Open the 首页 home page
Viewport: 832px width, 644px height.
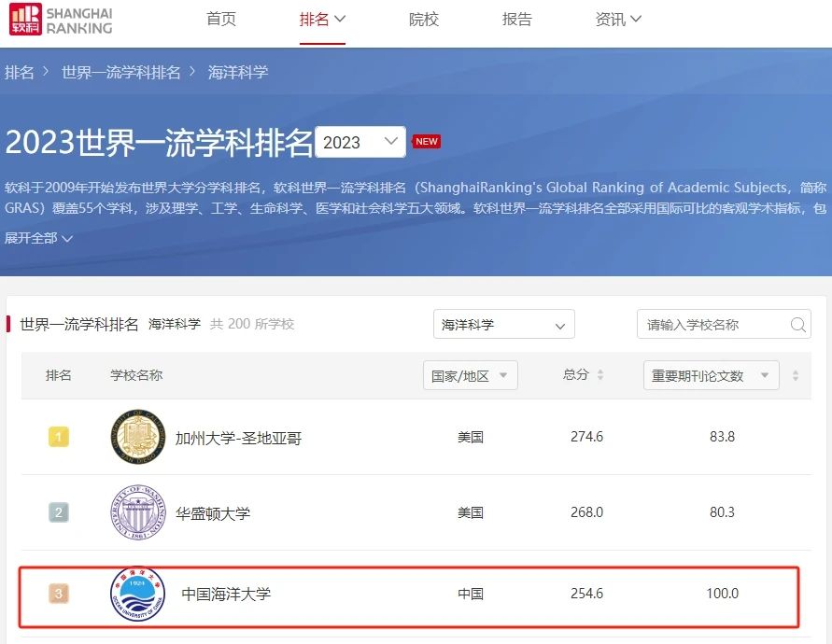point(221,19)
